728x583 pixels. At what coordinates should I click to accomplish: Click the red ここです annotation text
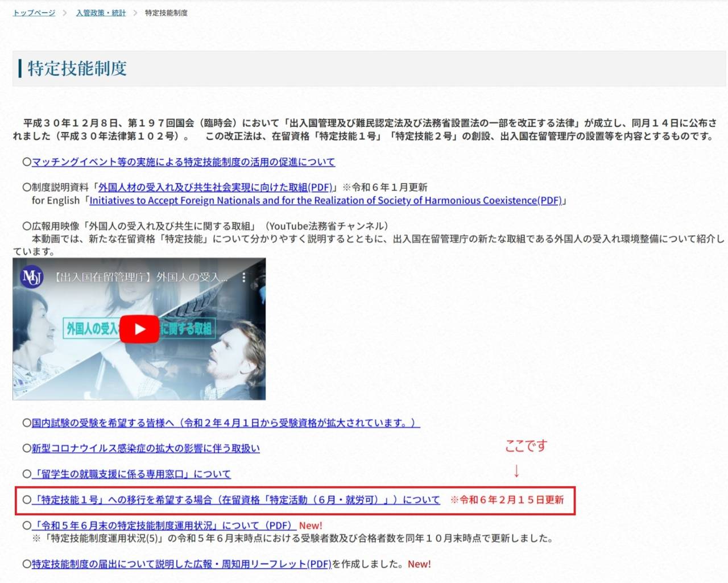(x=526, y=446)
